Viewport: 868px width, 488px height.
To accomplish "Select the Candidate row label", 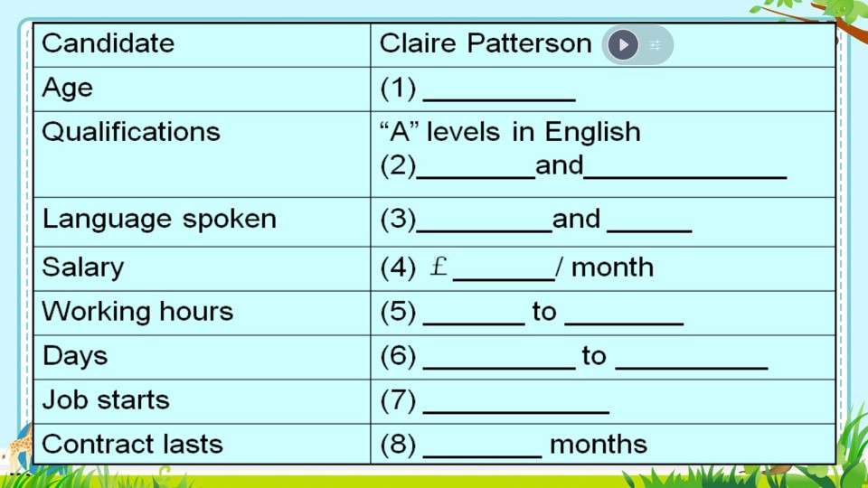I will (108, 43).
